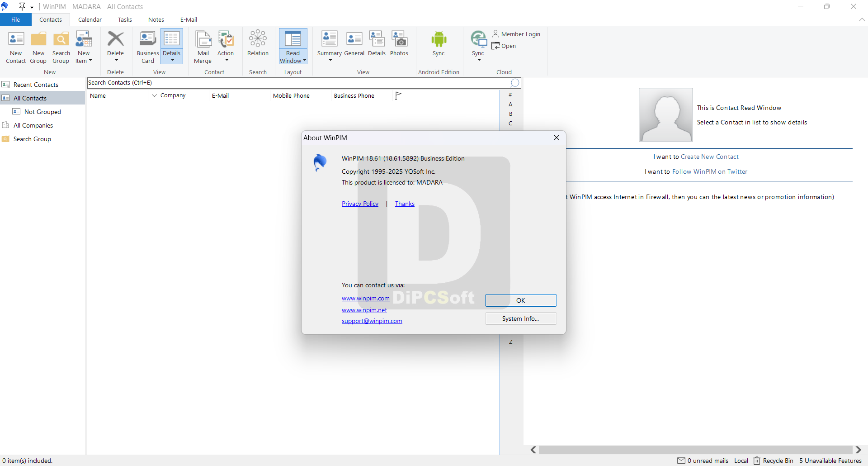This screenshot has height=466, width=868.
Task: Open the Search Group ribbon icon
Action: point(61,39)
